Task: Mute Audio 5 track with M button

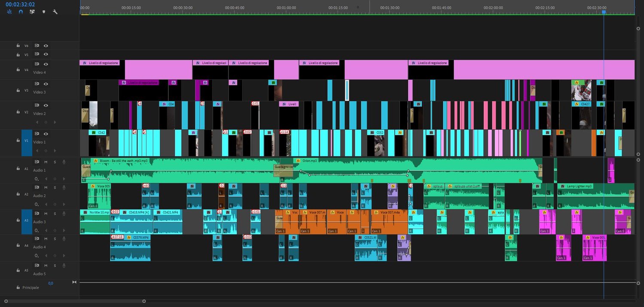Action: (46, 265)
